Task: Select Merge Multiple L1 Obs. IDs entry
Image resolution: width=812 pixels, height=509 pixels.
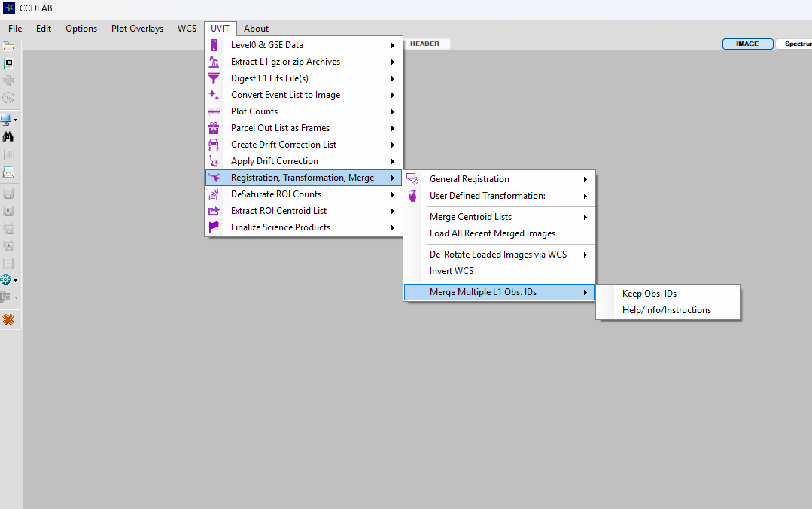Action: tap(499, 292)
